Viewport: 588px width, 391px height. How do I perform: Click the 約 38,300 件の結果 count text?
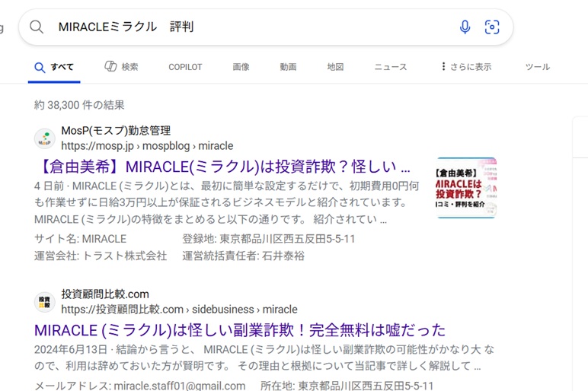[79, 105]
